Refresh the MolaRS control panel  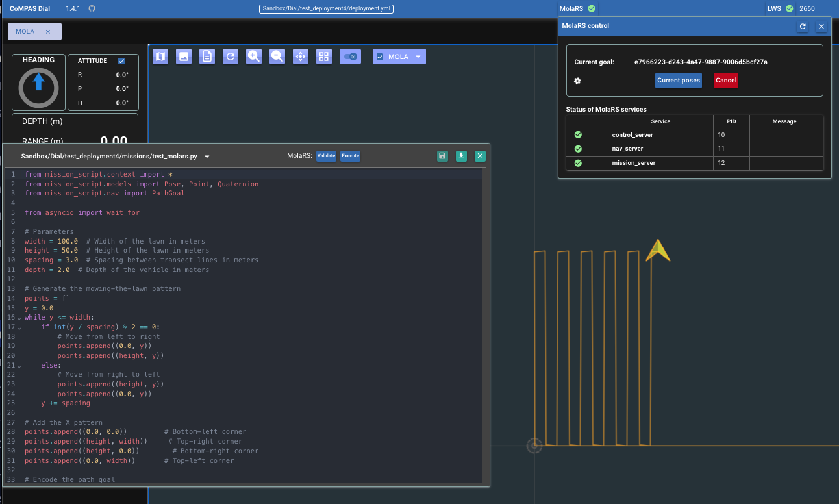[803, 26]
